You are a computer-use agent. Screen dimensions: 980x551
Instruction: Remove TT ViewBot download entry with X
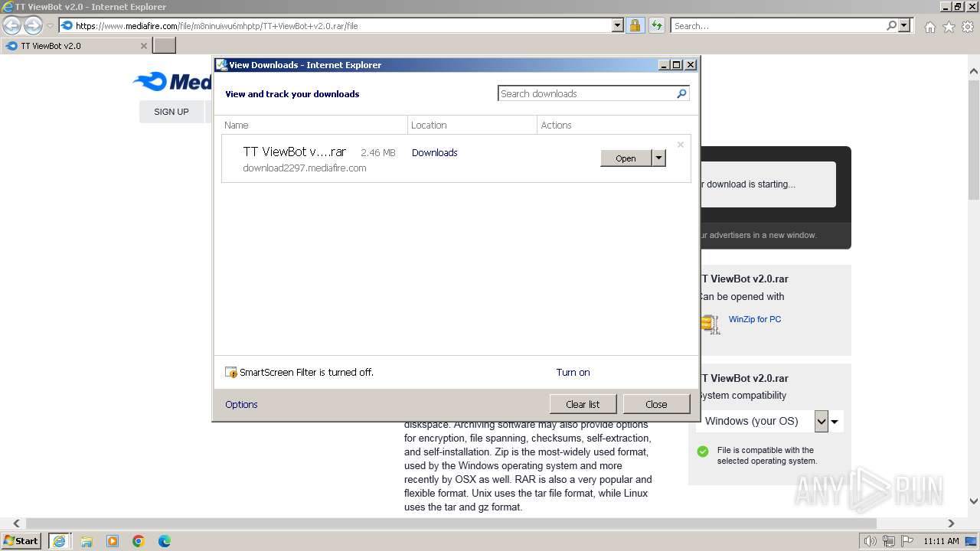(x=680, y=145)
